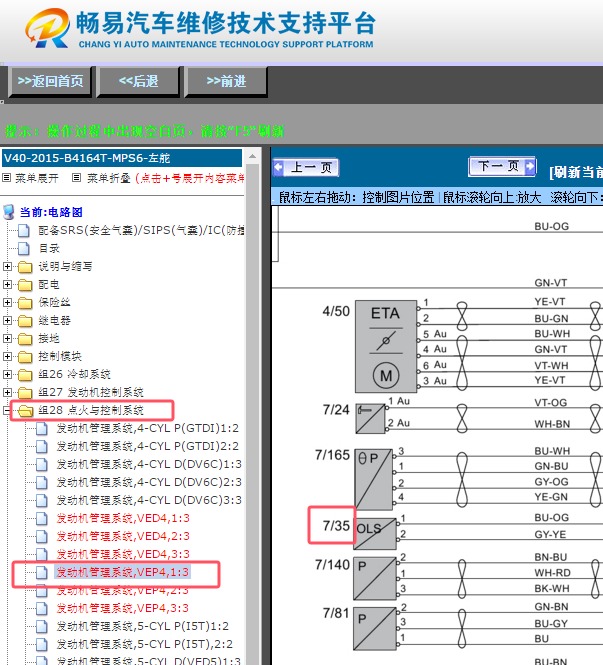Go to next page with 下一页

(502, 166)
